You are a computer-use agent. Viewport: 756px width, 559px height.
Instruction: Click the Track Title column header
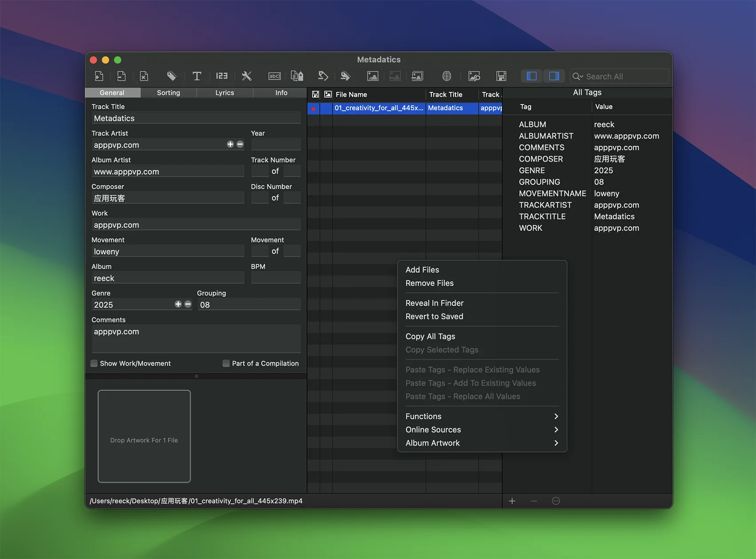[x=452, y=94]
